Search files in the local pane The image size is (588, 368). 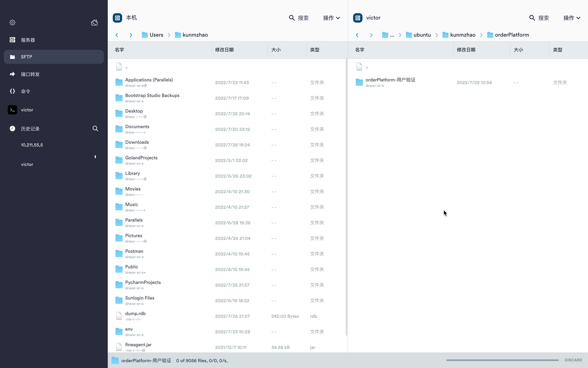click(299, 18)
